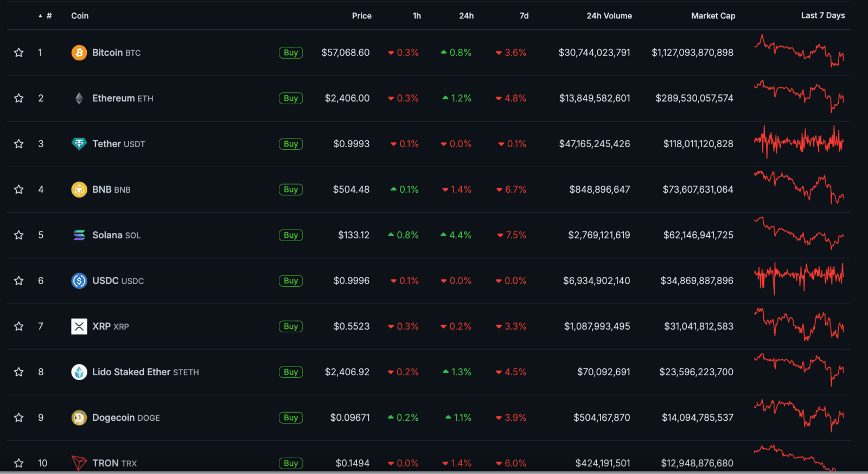Sort by the Price column header
This screenshot has width=868, height=474.
pyautogui.click(x=361, y=16)
